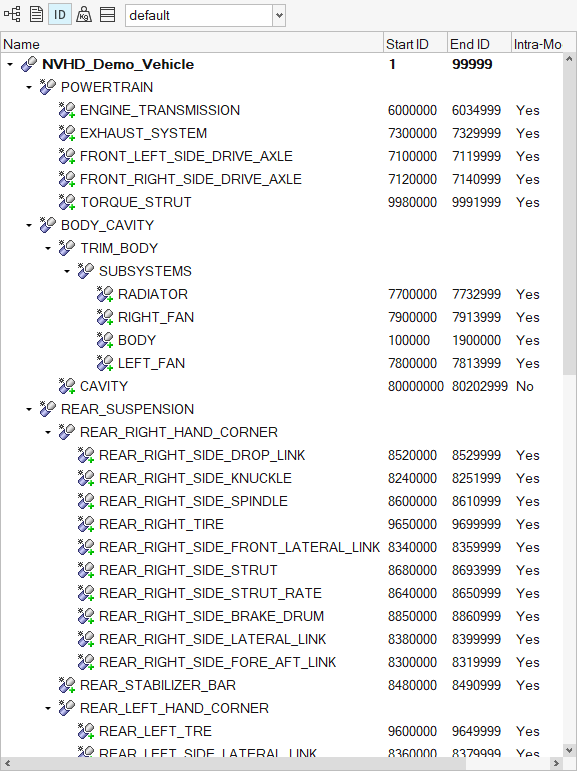
Task: Click the vertical scrollbar thumb
Action: tap(570, 220)
